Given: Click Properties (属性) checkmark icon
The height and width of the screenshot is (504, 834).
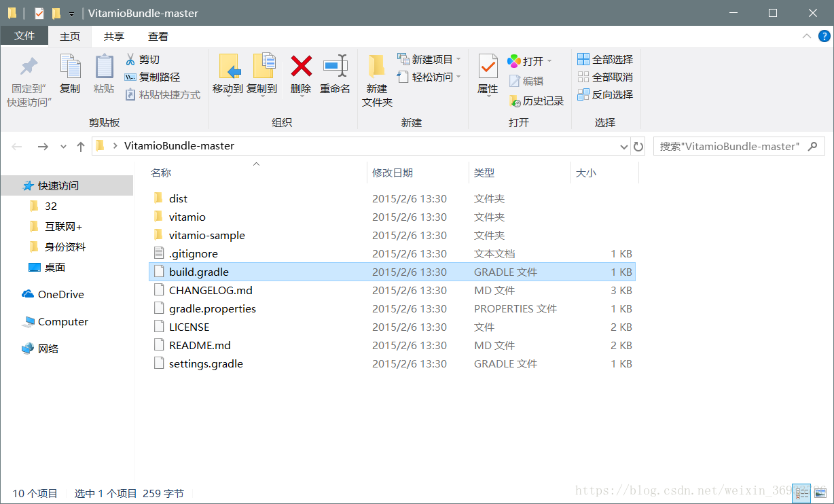Looking at the screenshot, I should pyautogui.click(x=488, y=67).
